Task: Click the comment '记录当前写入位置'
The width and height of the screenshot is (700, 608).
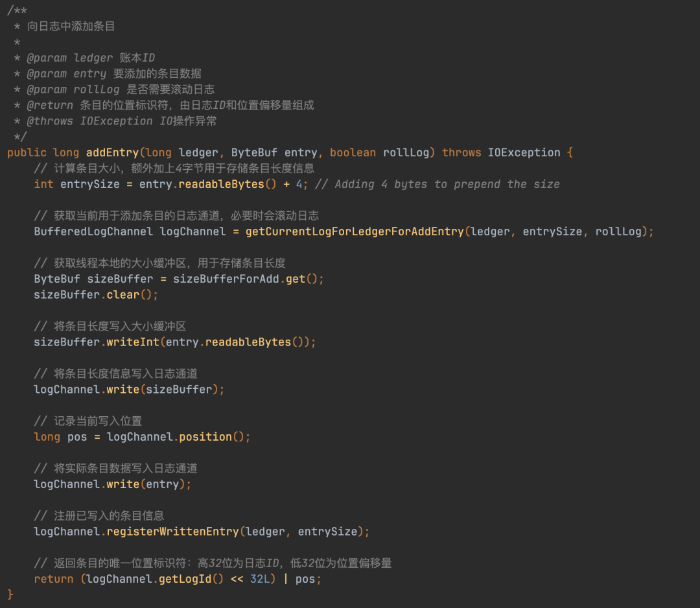Action: point(88,421)
